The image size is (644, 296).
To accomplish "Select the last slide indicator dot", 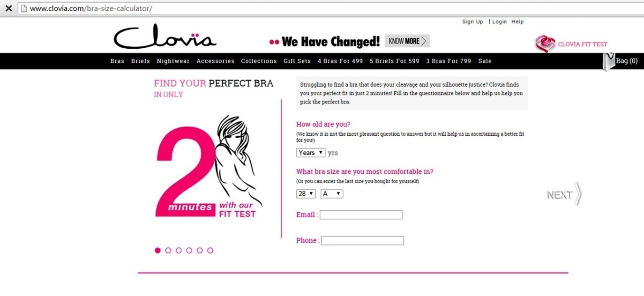I will coord(210,251).
